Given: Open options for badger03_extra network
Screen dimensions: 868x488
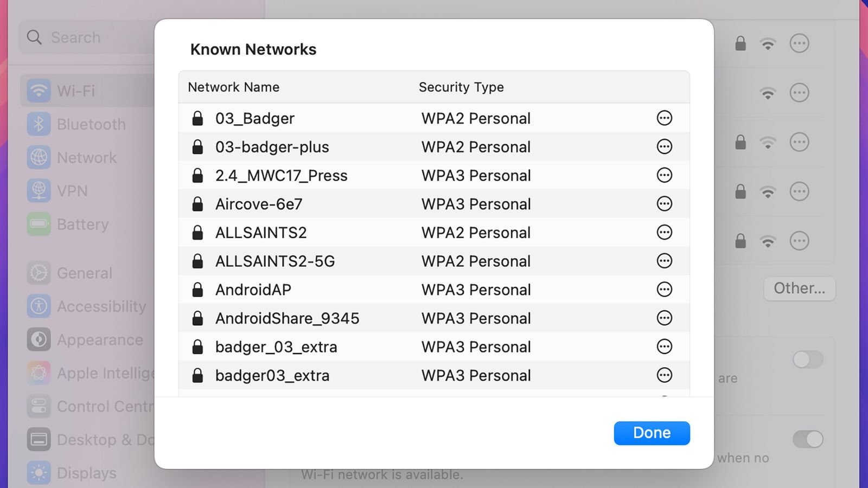Looking at the screenshot, I should coord(664,375).
